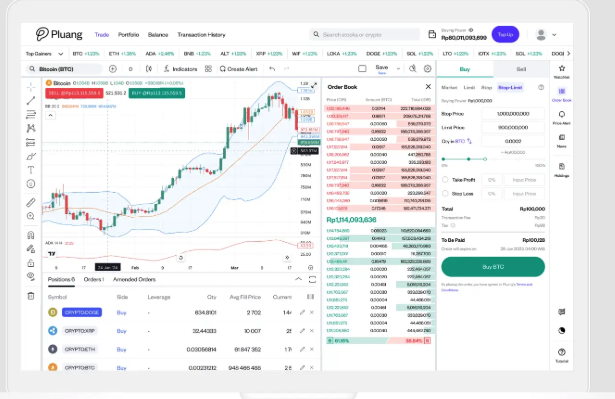Select the ruler measure tool

click(31, 202)
